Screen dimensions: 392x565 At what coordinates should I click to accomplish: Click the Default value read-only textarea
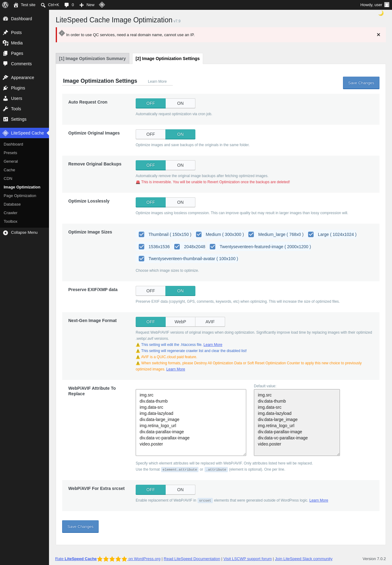[297, 423]
